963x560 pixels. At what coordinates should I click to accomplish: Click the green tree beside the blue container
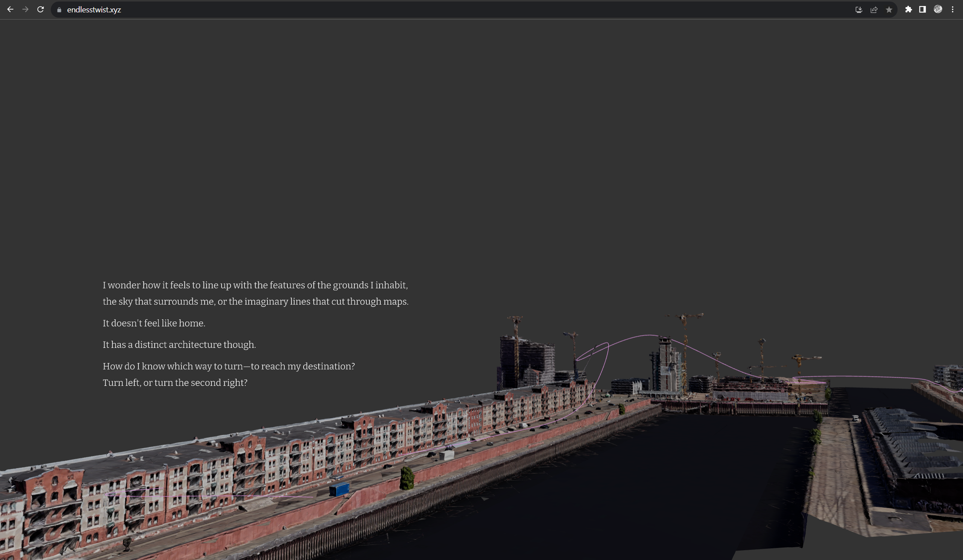407,478
